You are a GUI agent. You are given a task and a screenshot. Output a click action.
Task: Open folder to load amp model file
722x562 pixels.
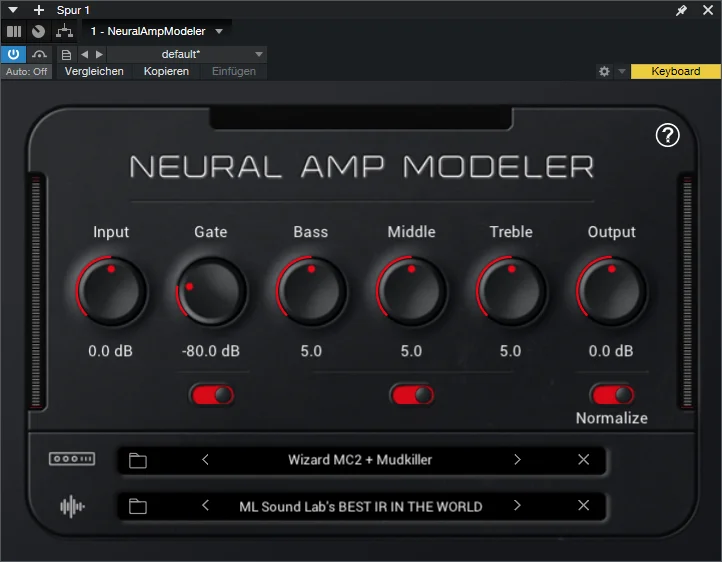click(138, 460)
